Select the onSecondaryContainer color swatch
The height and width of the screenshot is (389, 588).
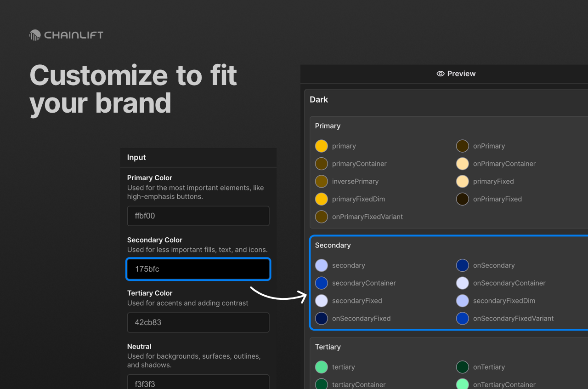point(462,283)
